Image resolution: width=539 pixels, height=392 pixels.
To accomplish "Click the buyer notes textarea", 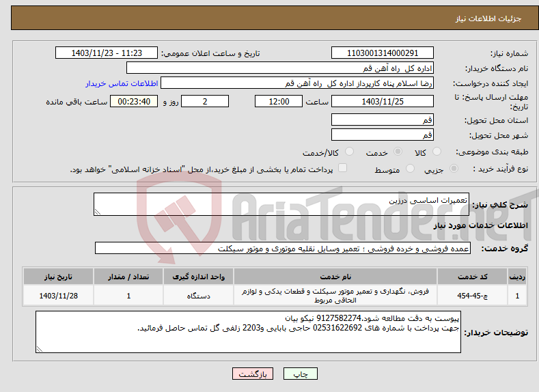I will 248,332.
